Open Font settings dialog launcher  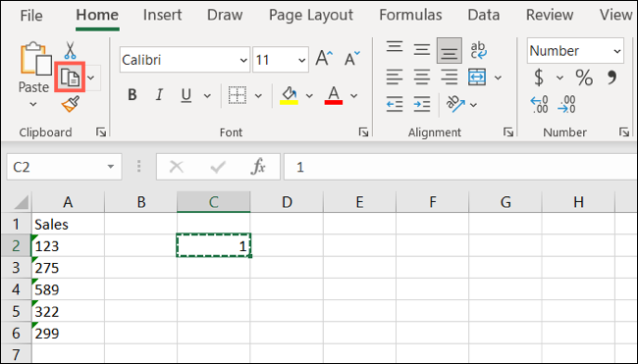point(363,131)
